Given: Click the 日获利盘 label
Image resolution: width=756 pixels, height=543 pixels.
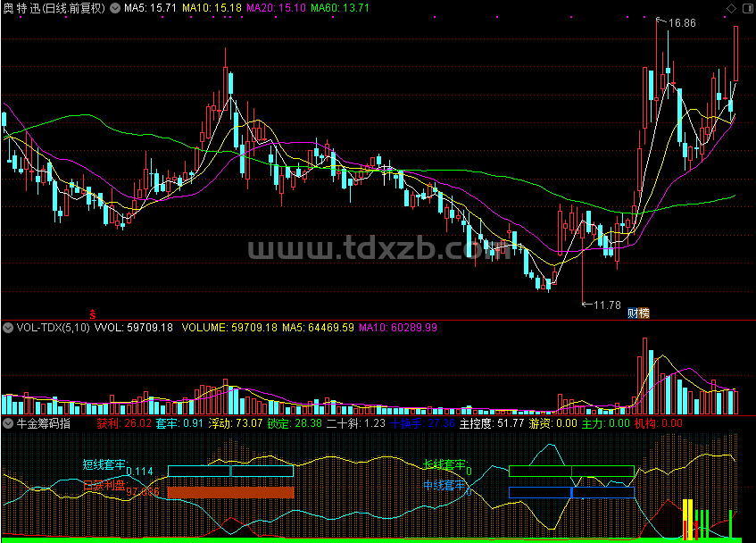Looking at the screenshot, I should pos(104,485).
